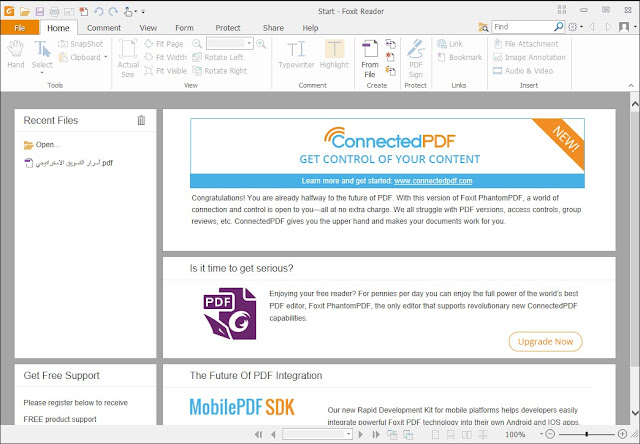Screen dimensions: 640x444
Task: Open the user account dropdown
Action: tap(635, 27)
